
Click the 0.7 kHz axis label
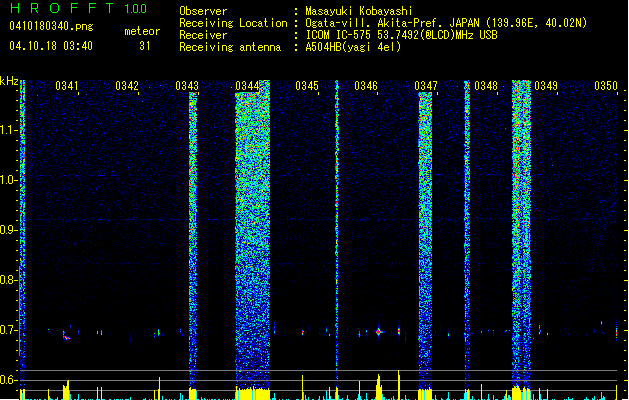coord(9,330)
